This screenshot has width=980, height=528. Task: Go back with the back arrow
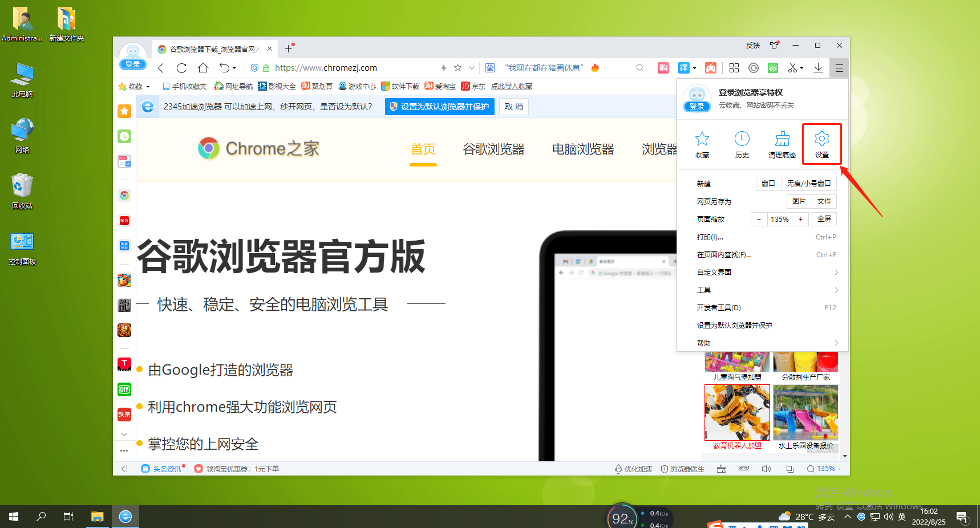click(161, 68)
